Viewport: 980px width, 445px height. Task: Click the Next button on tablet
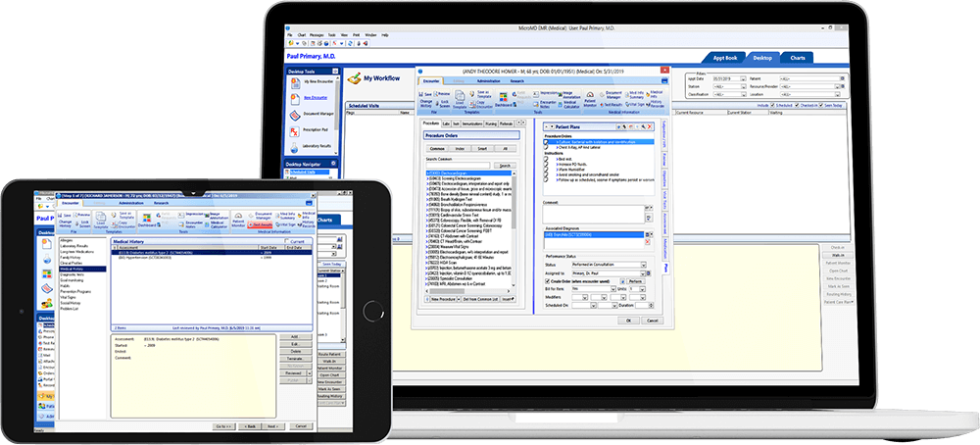tap(272, 425)
